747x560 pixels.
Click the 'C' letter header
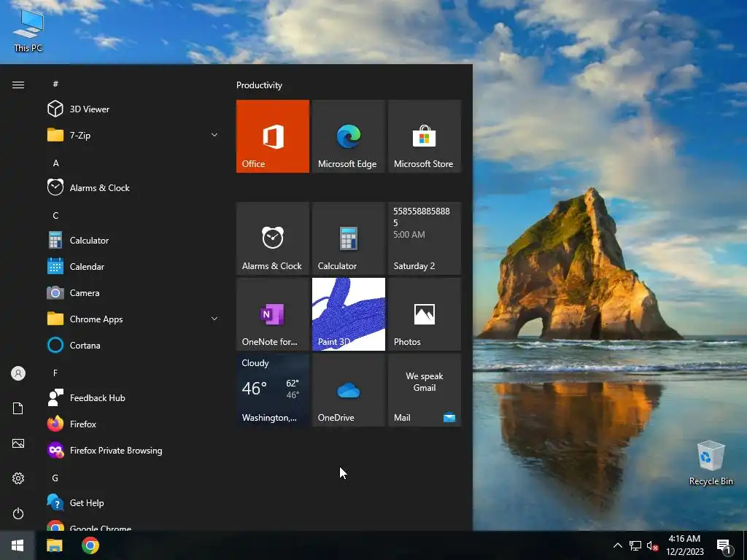coord(55,216)
